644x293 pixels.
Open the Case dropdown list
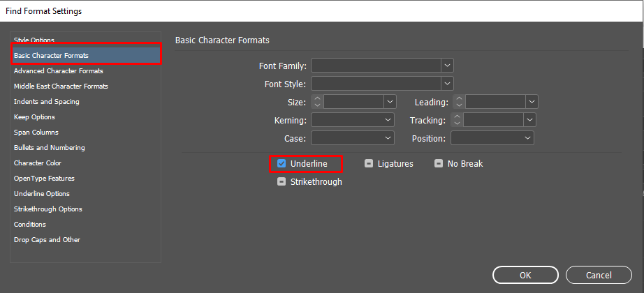(389, 138)
